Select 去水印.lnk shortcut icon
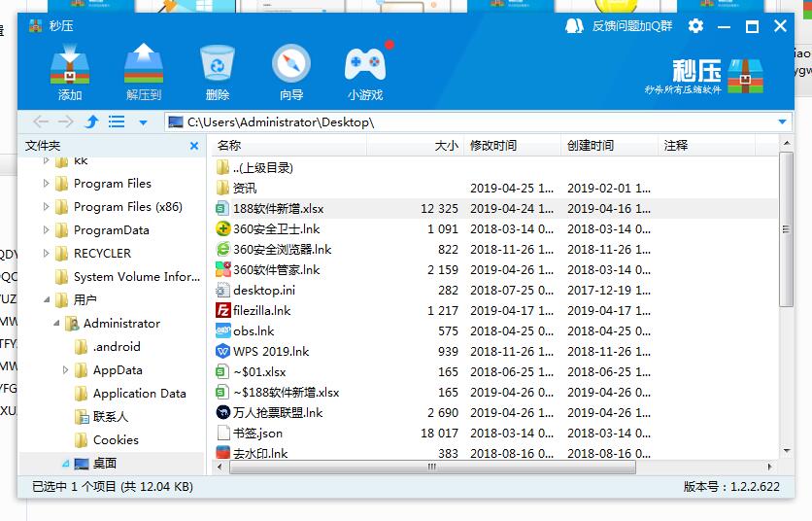This screenshot has height=521, width=812. 222,453
